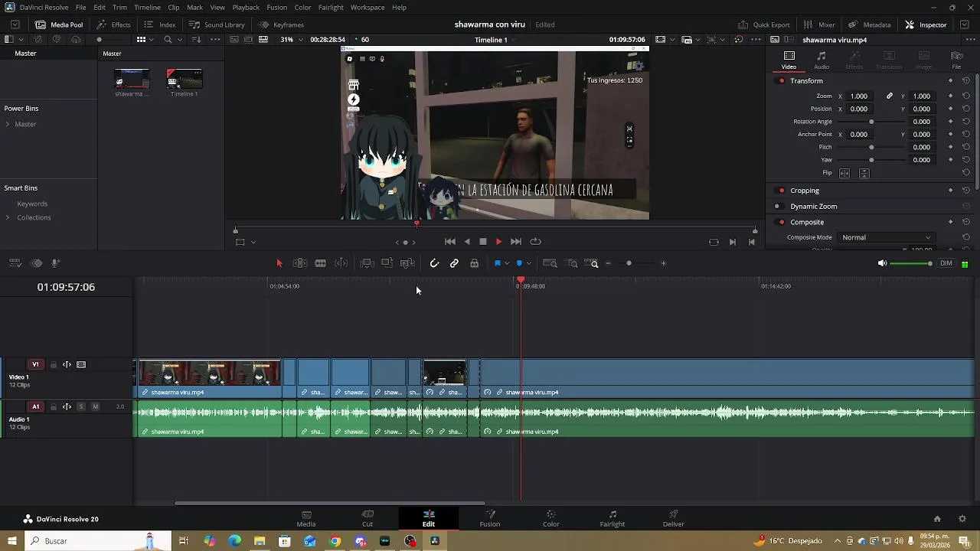Click the Detail Zoom timeline icon

[573, 263]
